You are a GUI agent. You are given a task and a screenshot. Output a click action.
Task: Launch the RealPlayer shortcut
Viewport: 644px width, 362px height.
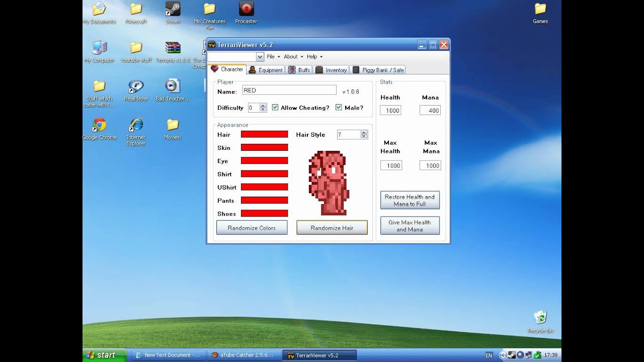[x=136, y=90]
